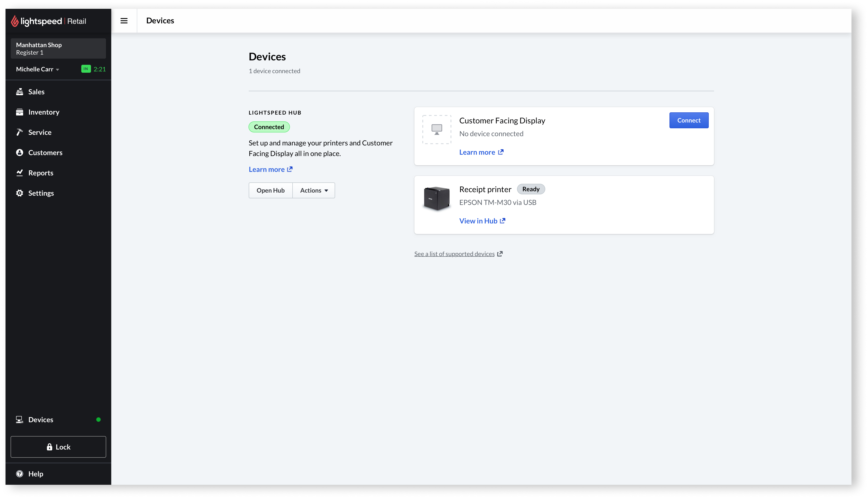This screenshot has height=498, width=868.
Task: Click the LIGHTSPEED HUB section heading
Action: [x=275, y=113]
